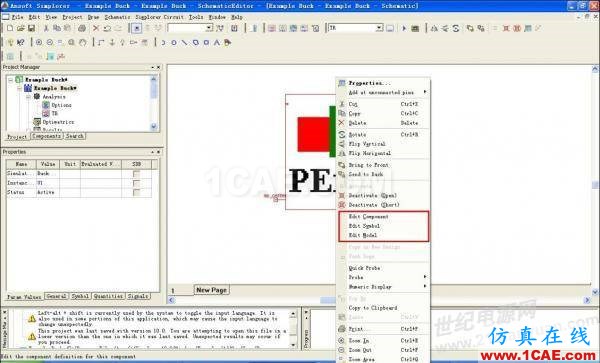Image resolution: width=600 pixels, height=363 pixels.
Task: Start simulation with the play arrow icon
Action: click(x=404, y=28)
